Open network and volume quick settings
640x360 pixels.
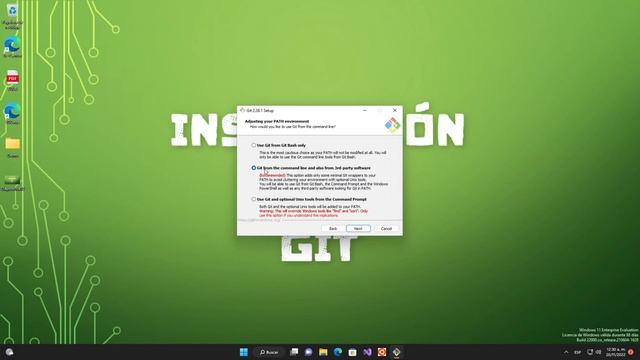click(x=594, y=352)
